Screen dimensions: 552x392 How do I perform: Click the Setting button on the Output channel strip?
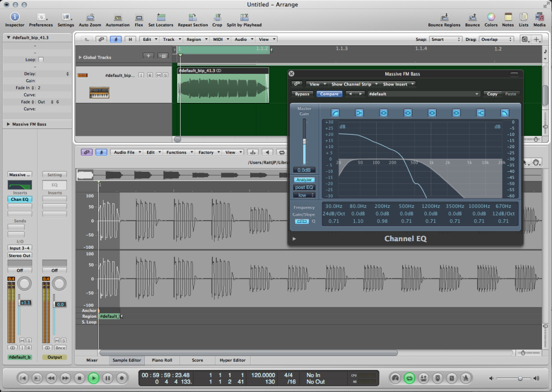54,174
